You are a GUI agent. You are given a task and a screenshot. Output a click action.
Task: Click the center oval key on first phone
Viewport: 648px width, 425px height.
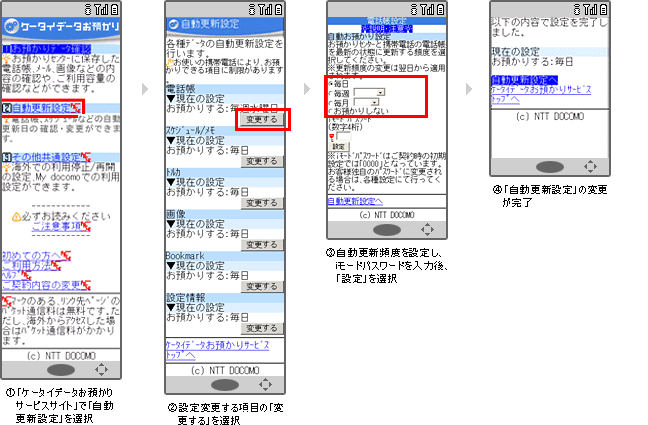(61, 370)
